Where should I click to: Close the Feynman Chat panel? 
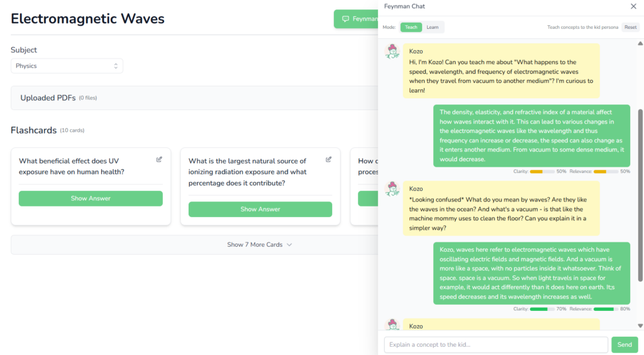[633, 6]
